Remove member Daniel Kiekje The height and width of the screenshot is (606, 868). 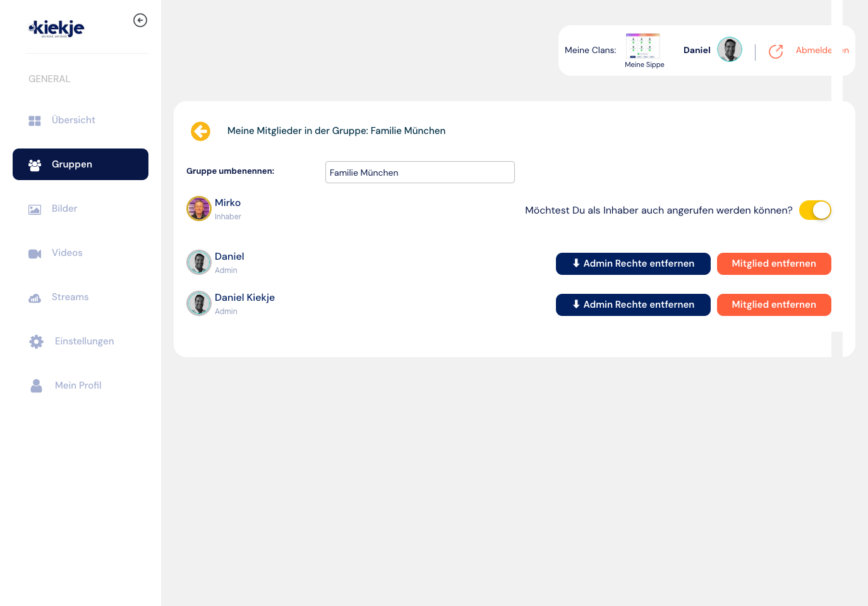click(774, 305)
